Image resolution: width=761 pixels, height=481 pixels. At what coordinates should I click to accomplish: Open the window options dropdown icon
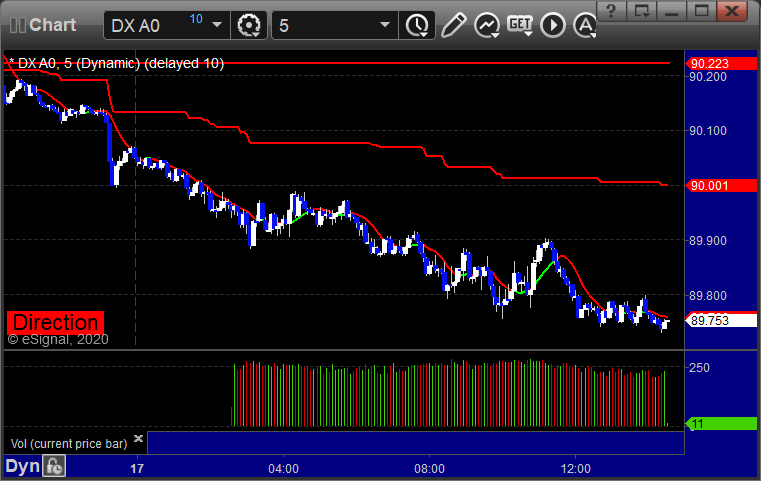click(x=641, y=11)
